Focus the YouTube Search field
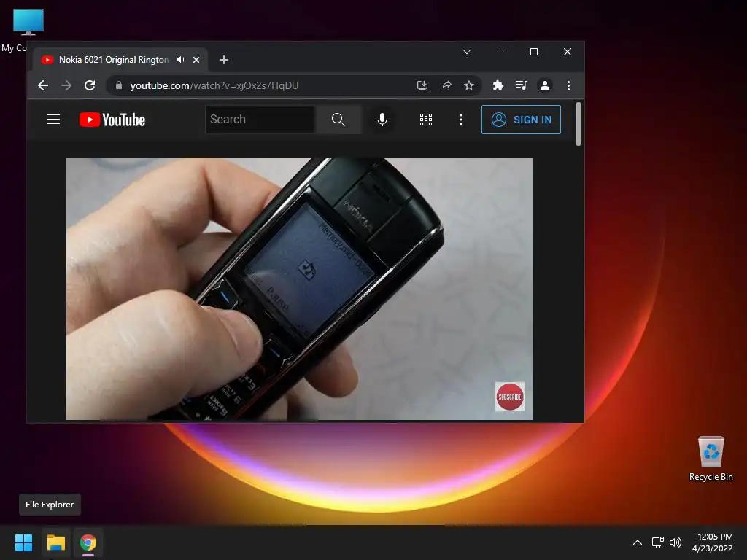The height and width of the screenshot is (560, 747). coord(260,119)
